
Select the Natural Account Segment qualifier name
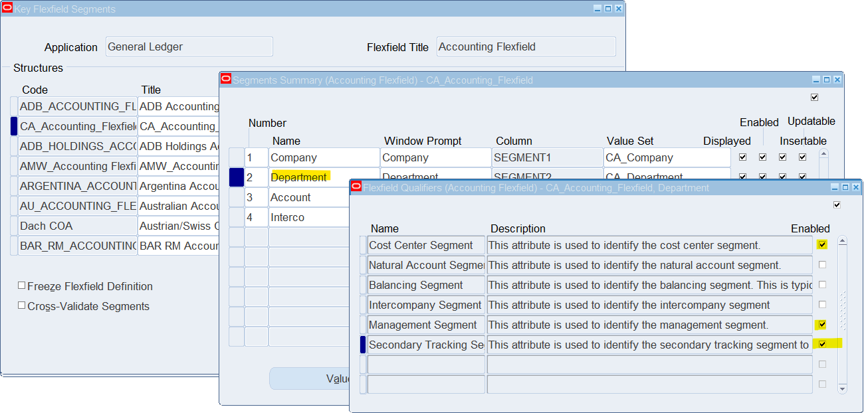pyautogui.click(x=426, y=265)
